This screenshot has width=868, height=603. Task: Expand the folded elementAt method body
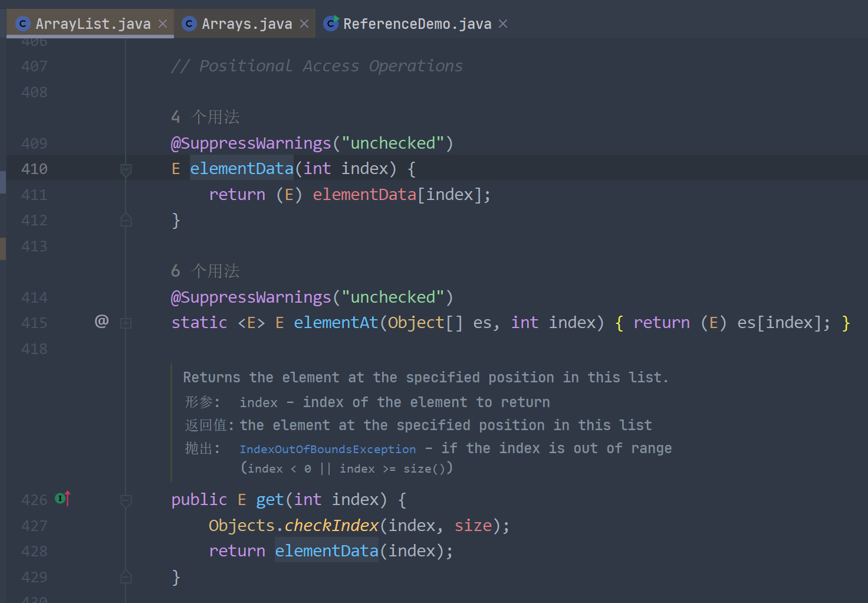click(x=126, y=323)
